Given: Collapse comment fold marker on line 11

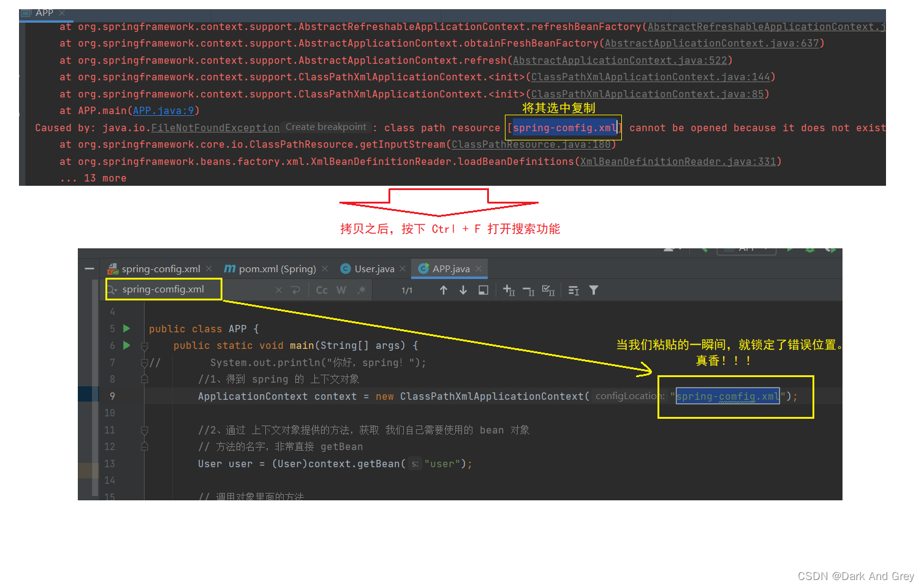Looking at the screenshot, I should click(145, 430).
